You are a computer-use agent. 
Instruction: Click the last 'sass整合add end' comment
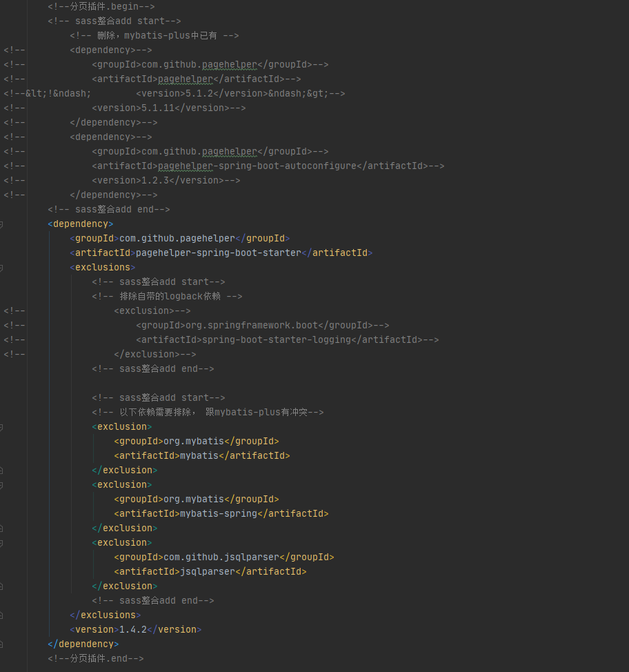click(x=153, y=600)
